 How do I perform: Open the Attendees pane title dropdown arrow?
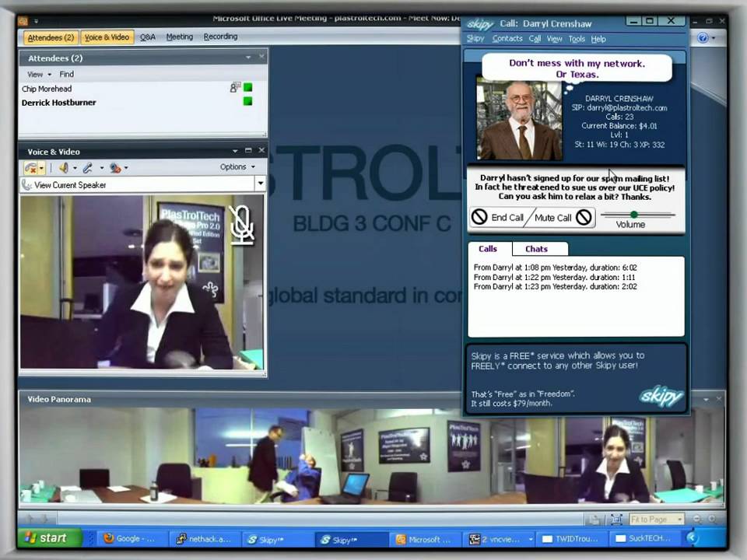click(x=248, y=58)
